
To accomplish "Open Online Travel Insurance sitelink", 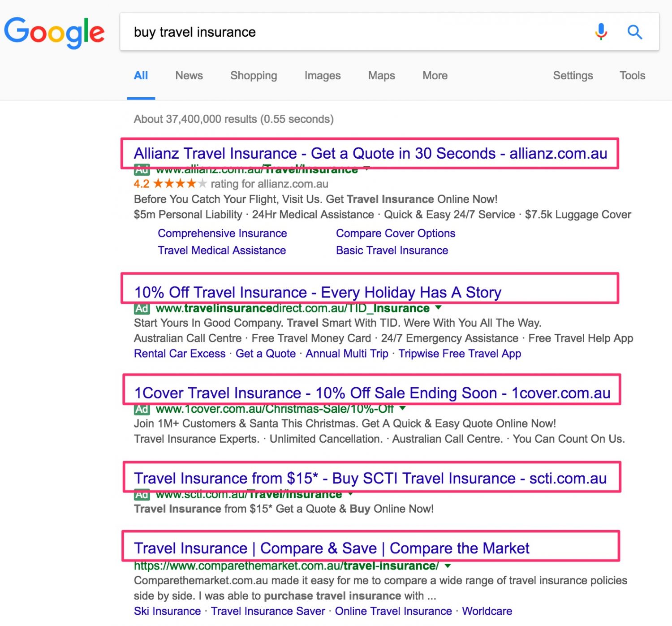I will point(393,611).
